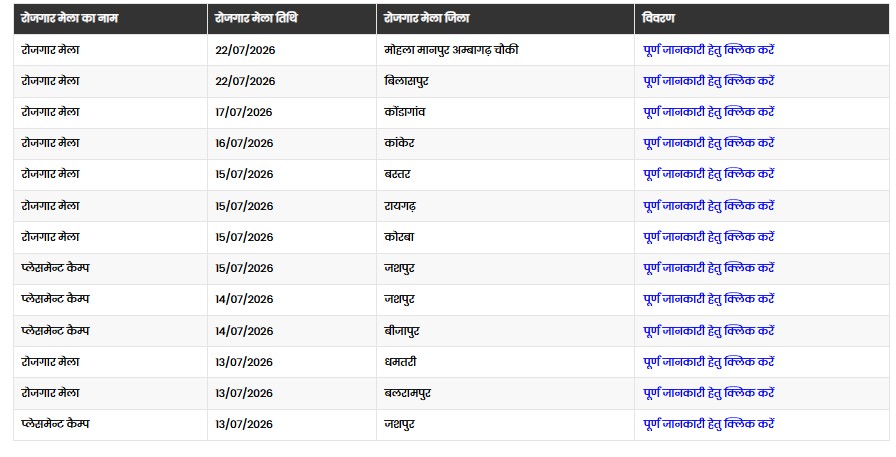Image resolution: width=896 pixels, height=457 pixels.
Task: Click details link for Raigarh 15/07/2026
Action: coord(709,206)
